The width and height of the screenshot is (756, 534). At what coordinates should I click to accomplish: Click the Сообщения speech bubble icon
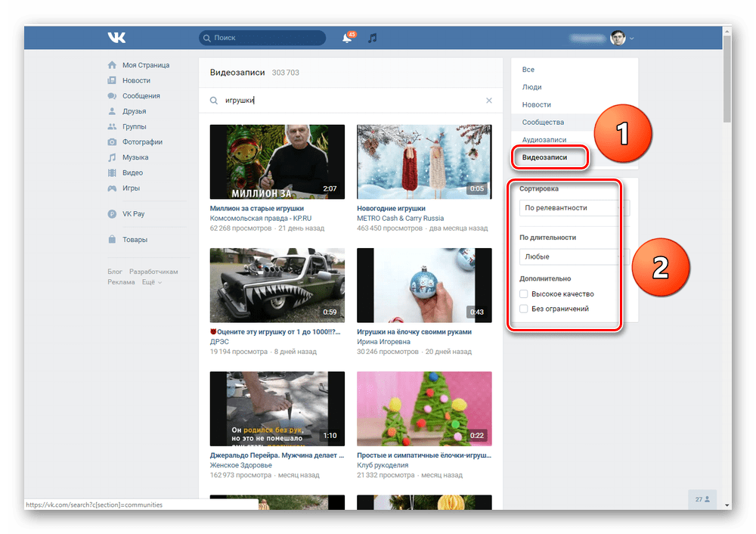112,96
